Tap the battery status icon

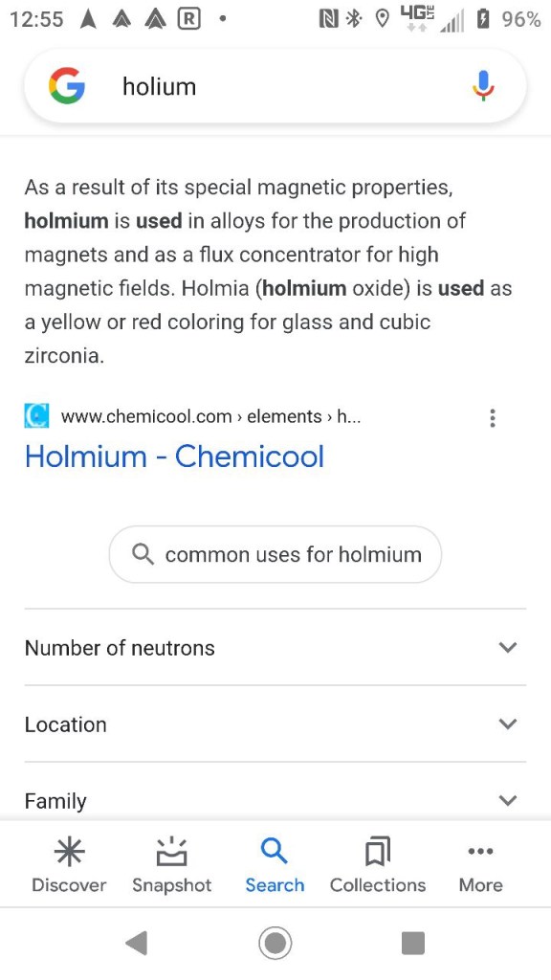[x=483, y=19]
